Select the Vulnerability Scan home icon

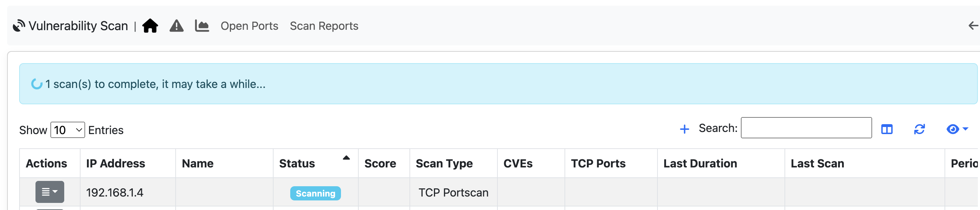click(x=151, y=26)
